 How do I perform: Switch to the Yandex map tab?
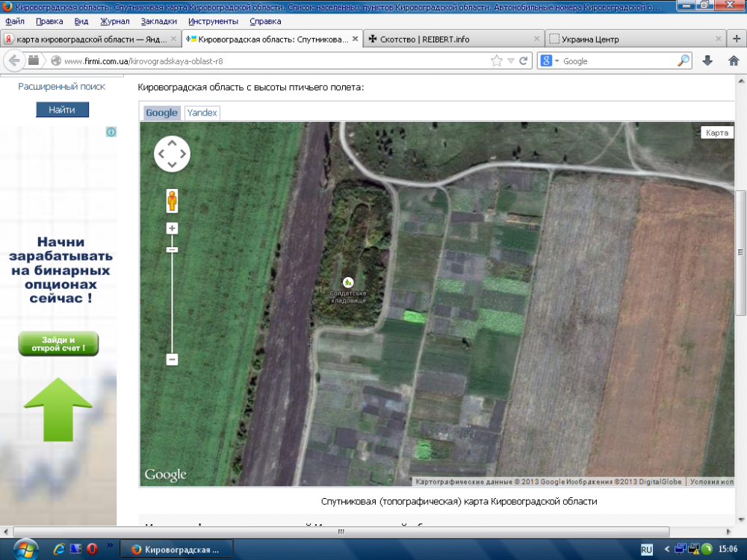click(202, 113)
